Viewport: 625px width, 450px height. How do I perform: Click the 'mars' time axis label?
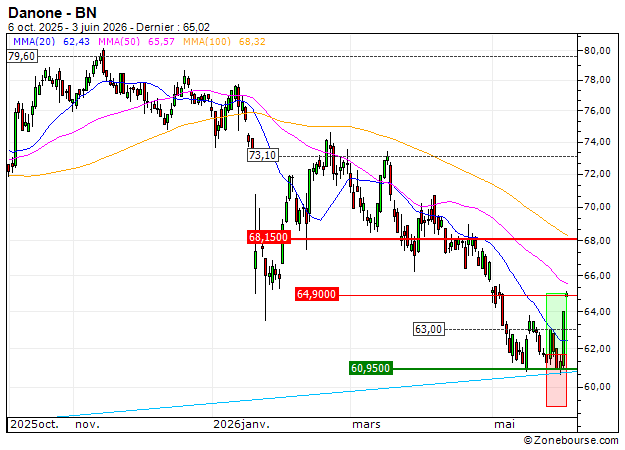click(x=366, y=424)
